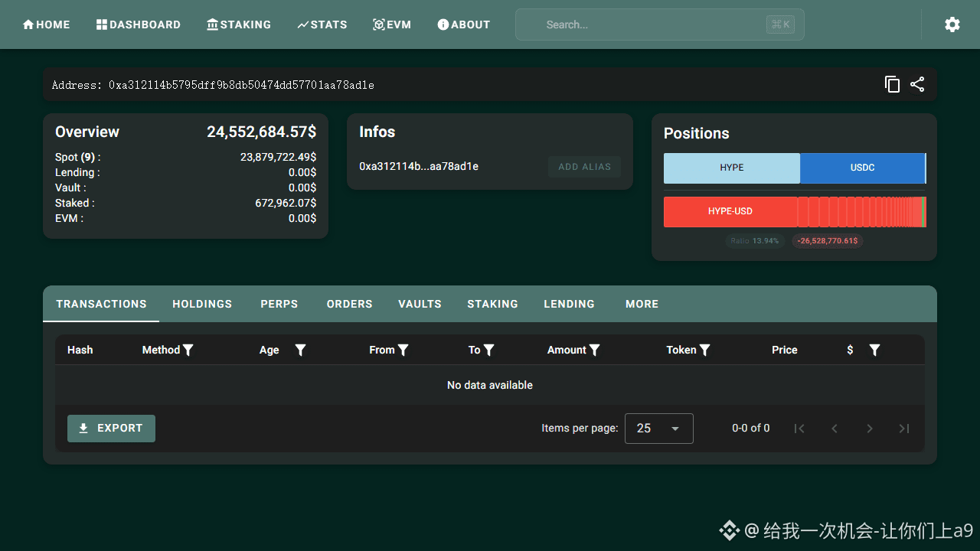Viewport: 980px width, 551px height.
Task: Go to last page of results
Action: click(x=904, y=429)
